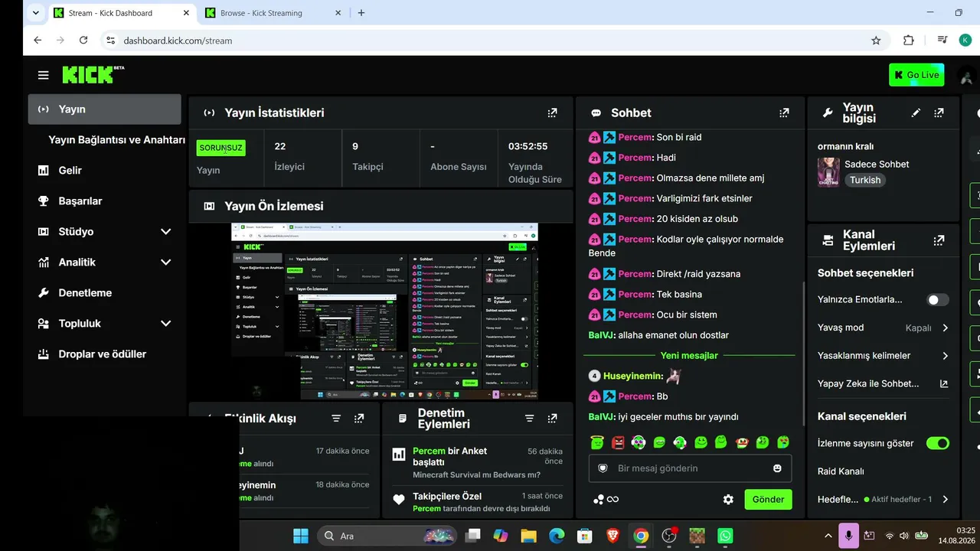Filter the Etkinlik Akışı feed
This screenshot has width=980, height=551.
click(x=336, y=419)
